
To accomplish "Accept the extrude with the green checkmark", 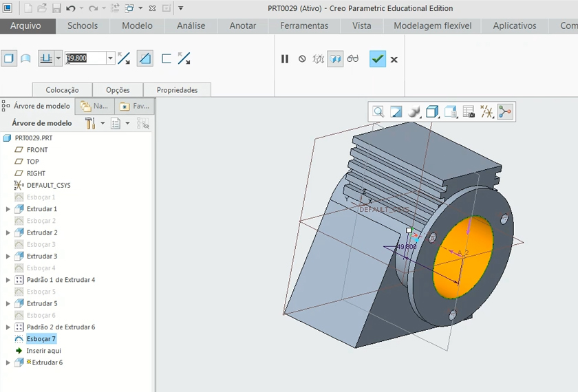I will tap(377, 59).
